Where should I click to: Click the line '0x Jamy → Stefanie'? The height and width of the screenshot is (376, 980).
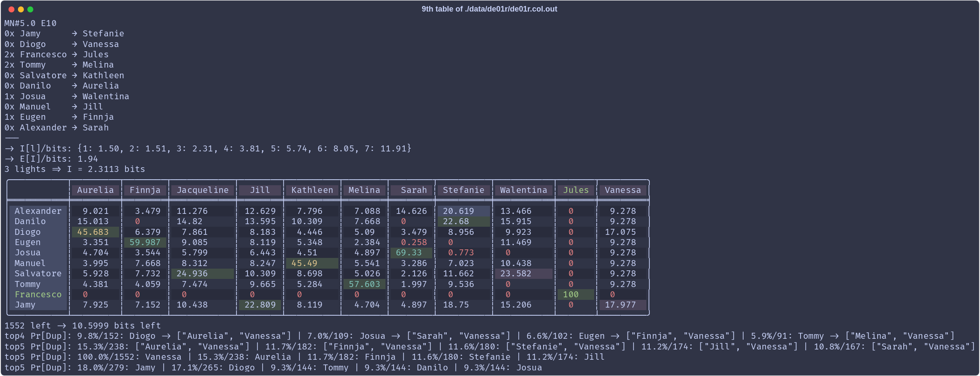pyautogui.click(x=64, y=33)
